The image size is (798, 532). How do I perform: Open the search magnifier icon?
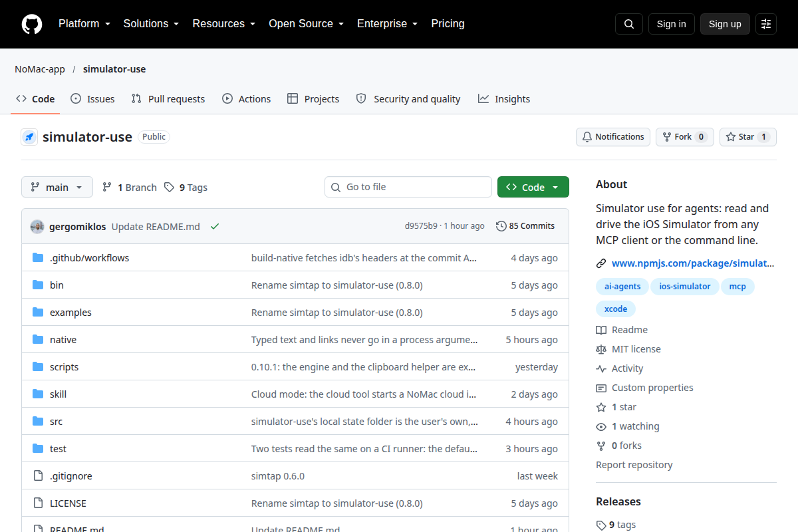tap(629, 24)
